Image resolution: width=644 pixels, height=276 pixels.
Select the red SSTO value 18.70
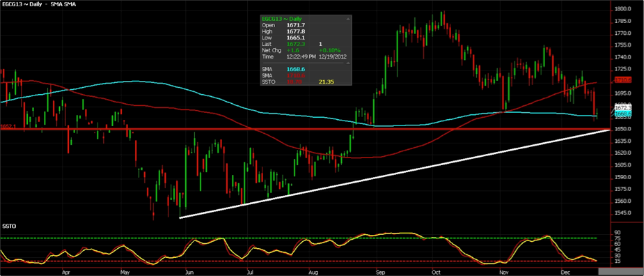point(293,82)
